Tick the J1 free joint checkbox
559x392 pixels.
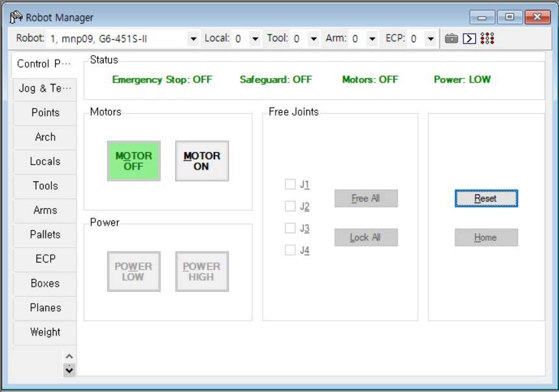pyautogui.click(x=290, y=184)
